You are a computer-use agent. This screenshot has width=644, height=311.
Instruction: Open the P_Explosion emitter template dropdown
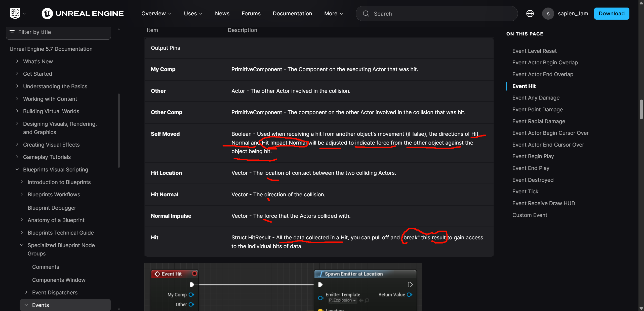[x=343, y=300]
